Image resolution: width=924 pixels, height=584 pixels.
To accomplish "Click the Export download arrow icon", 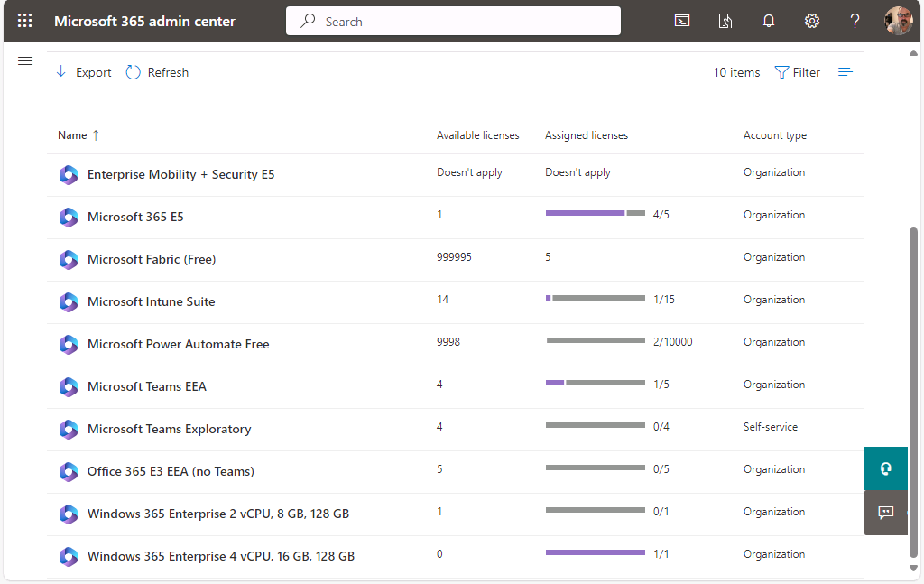I will (x=60, y=72).
